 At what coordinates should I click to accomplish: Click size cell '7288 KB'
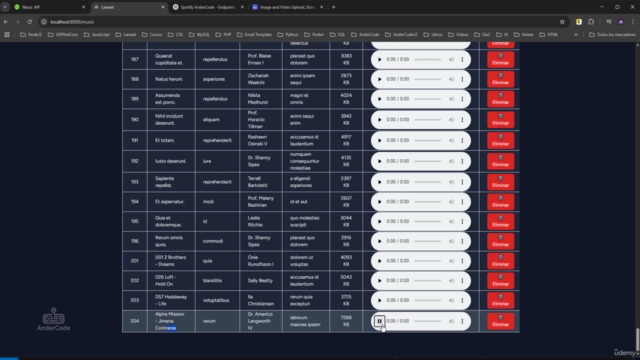point(346,321)
